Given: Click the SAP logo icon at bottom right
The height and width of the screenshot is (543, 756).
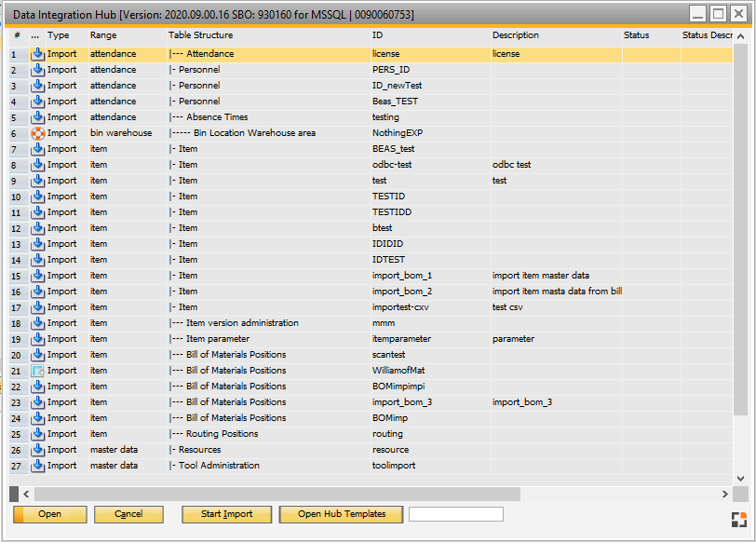Looking at the screenshot, I should click(737, 519).
